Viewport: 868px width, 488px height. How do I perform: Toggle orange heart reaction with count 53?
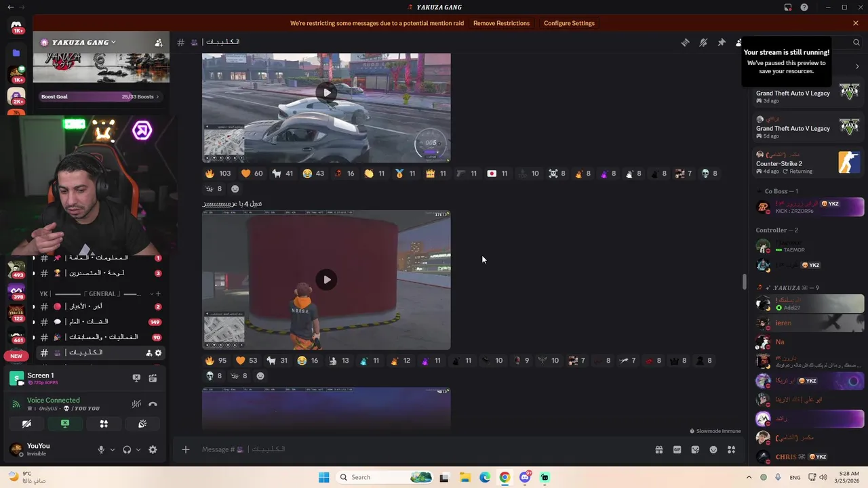pos(248,361)
